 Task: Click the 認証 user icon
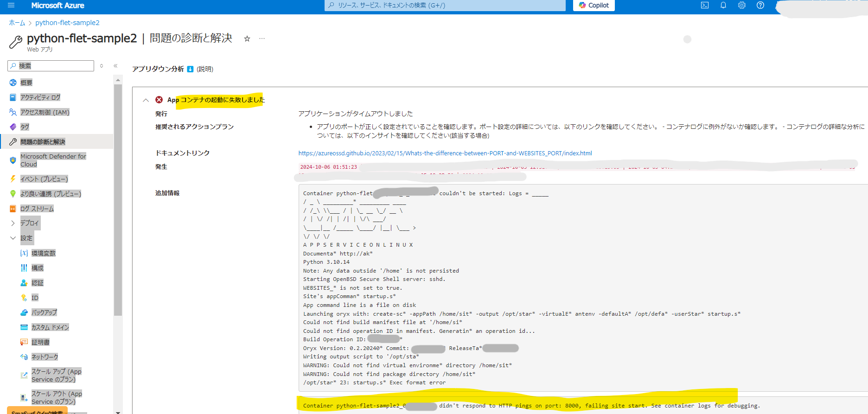point(24,283)
